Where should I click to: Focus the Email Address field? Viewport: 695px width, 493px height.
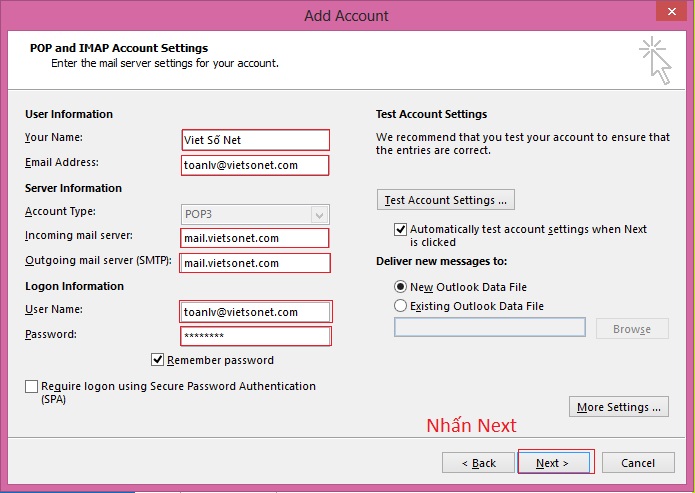tap(255, 165)
